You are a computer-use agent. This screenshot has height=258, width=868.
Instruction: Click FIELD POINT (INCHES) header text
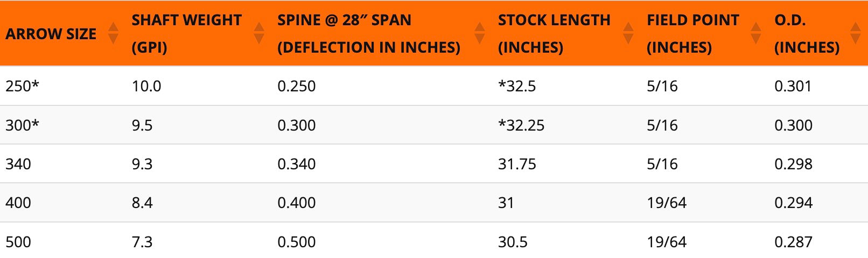[692, 33]
